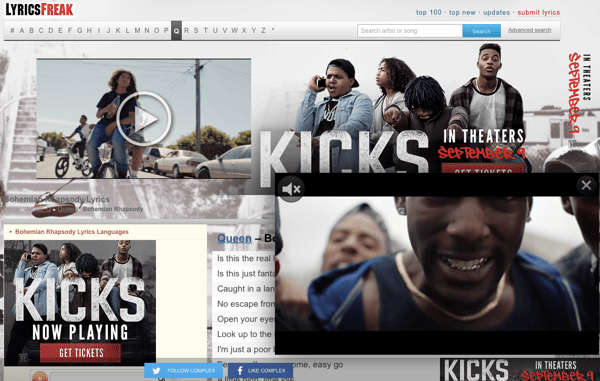
Task: Click Get Tickets in the Kicks header ad
Action: pos(483,168)
